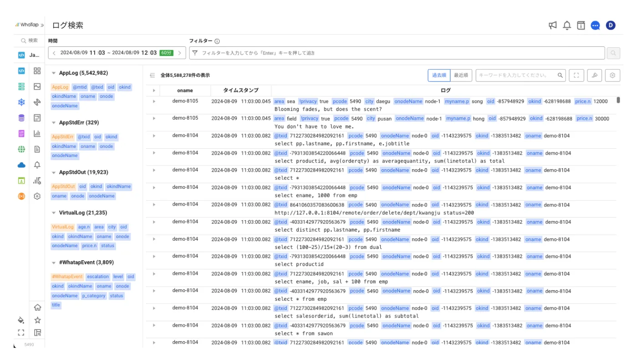Open the blue chat support bubble
Viewport: 637px width, 364px height.
coord(595,25)
